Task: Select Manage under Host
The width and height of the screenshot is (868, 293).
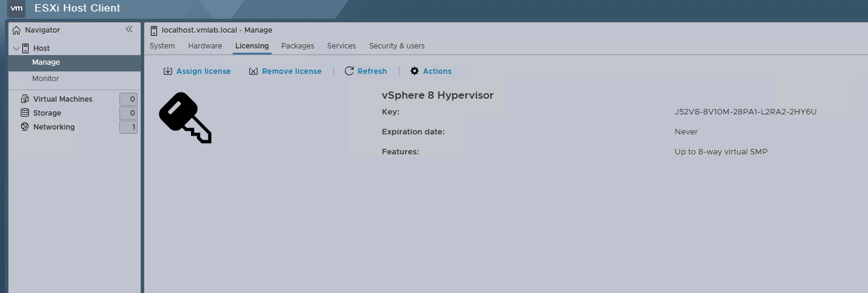Action: point(75,63)
